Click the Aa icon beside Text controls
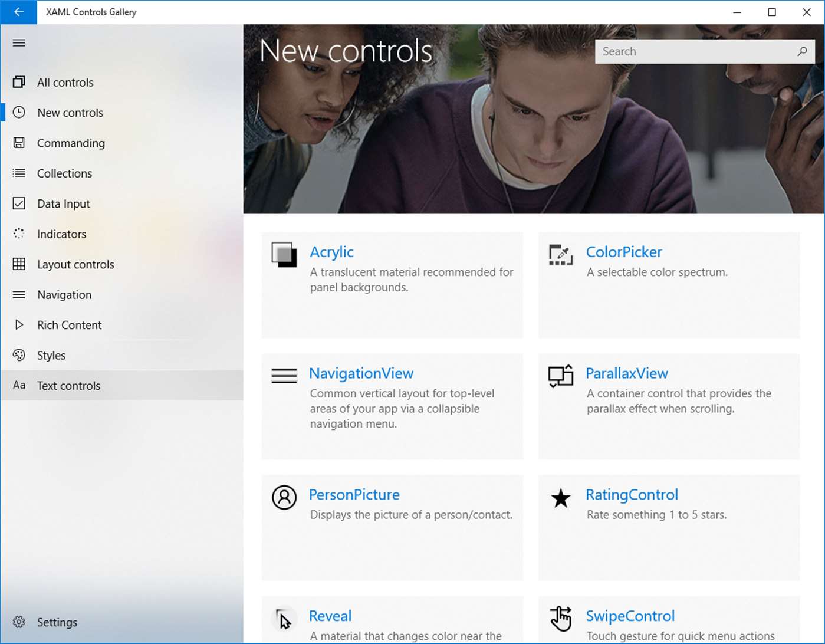Screen dimensions: 825x644 (19, 385)
